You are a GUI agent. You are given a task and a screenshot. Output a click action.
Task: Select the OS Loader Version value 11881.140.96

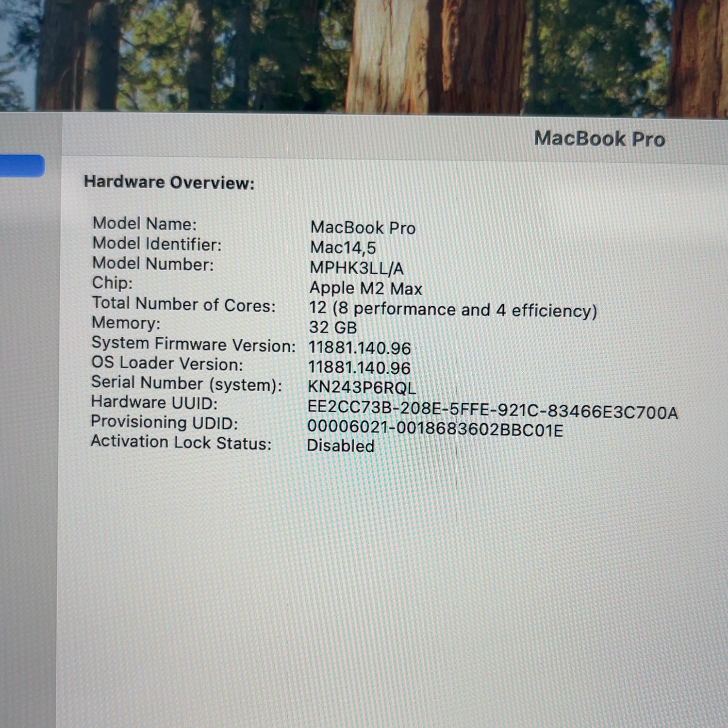tap(359, 368)
